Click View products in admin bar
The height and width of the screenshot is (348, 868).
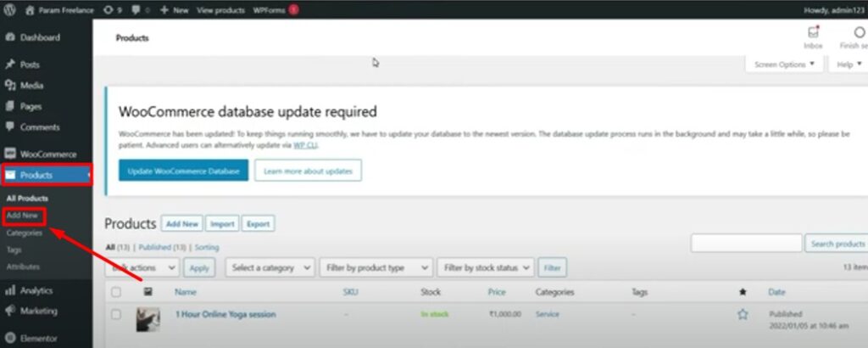[x=220, y=10]
